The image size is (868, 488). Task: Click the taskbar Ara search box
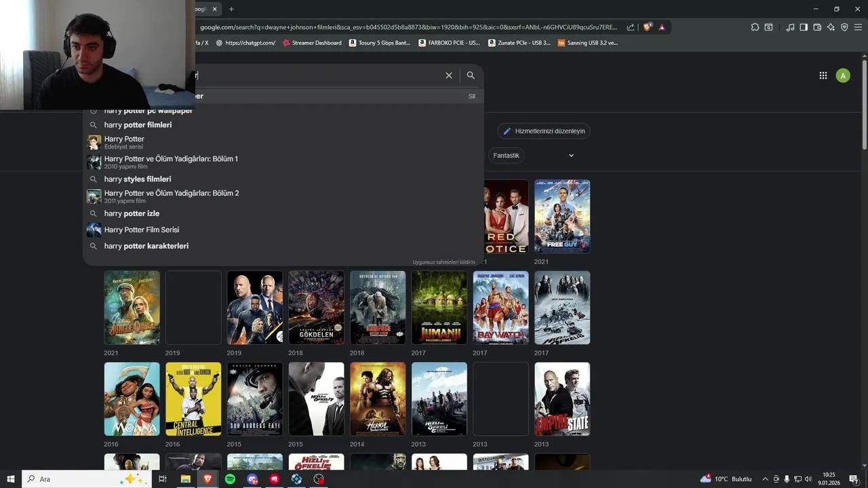pos(88,479)
